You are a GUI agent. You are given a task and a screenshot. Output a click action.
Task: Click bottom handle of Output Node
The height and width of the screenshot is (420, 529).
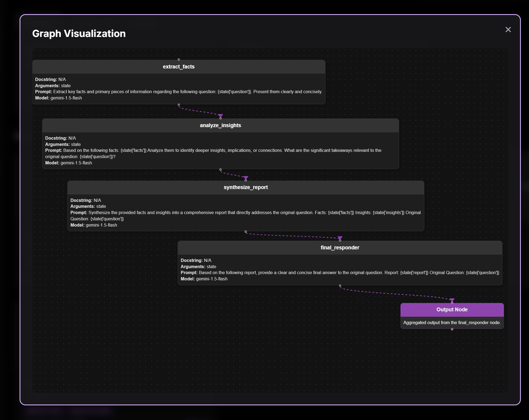tap(452, 329)
